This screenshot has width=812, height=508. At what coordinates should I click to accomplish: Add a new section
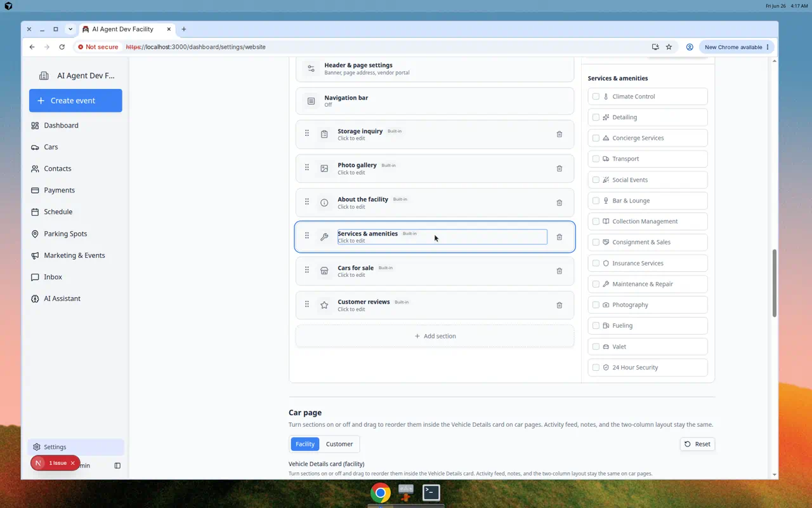435,336
